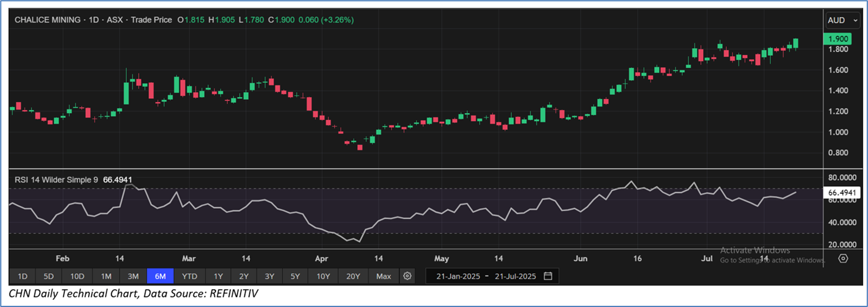
Task: Choose the 10Y time range
Action: coord(323,276)
